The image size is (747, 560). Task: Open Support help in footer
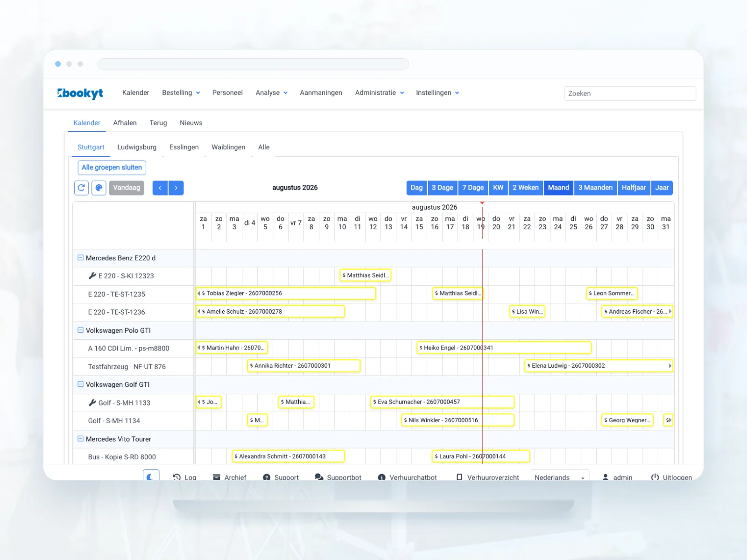pyautogui.click(x=281, y=477)
